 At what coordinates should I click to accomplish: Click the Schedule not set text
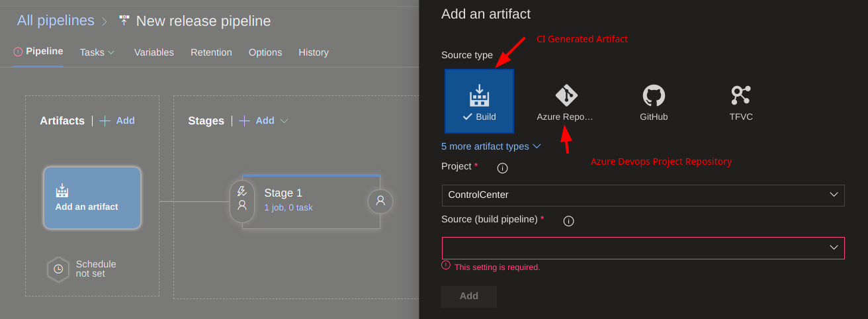click(96, 269)
